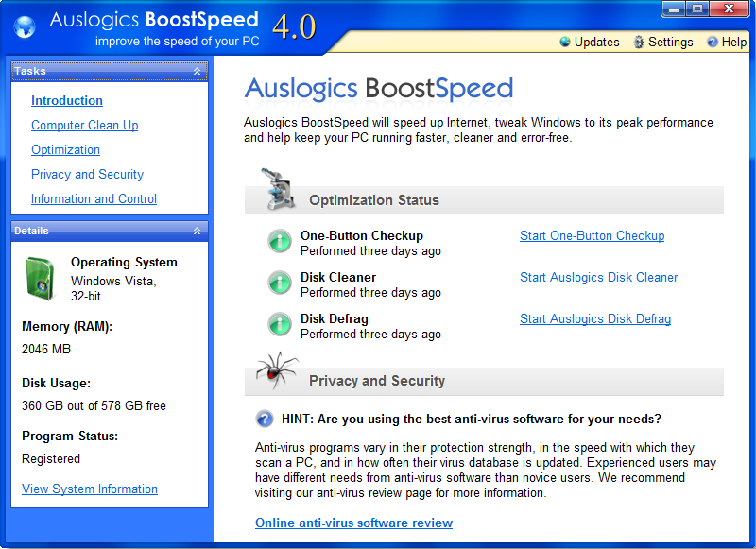Click the Help question mark icon
Viewport: 756px width, 549px height.
point(713,42)
